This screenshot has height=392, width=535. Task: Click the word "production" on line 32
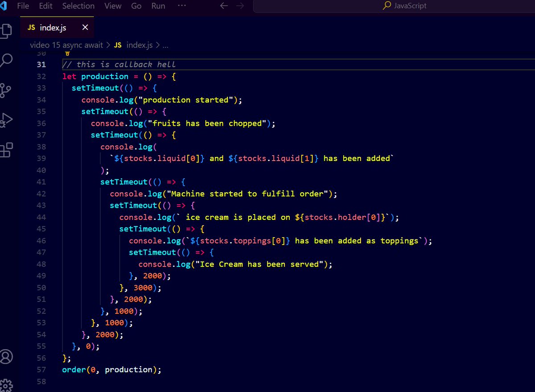coord(105,76)
